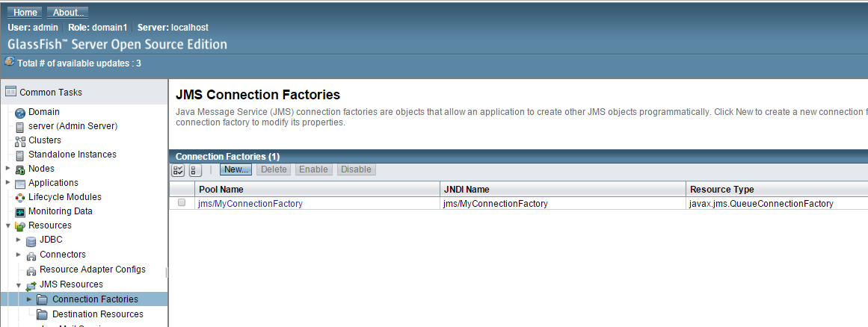Viewport: 868px width, 327px height.
Task: Collapse the JMS Resources branch
Action: (x=18, y=285)
